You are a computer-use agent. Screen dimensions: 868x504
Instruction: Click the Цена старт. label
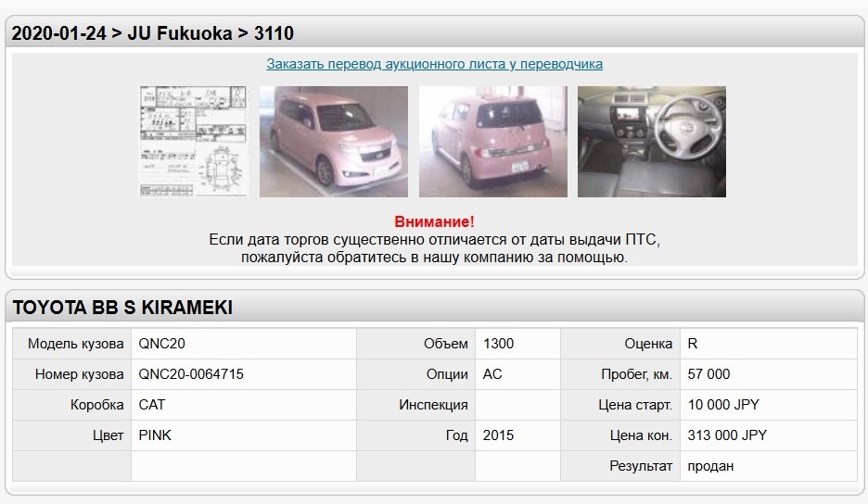click(635, 405)
